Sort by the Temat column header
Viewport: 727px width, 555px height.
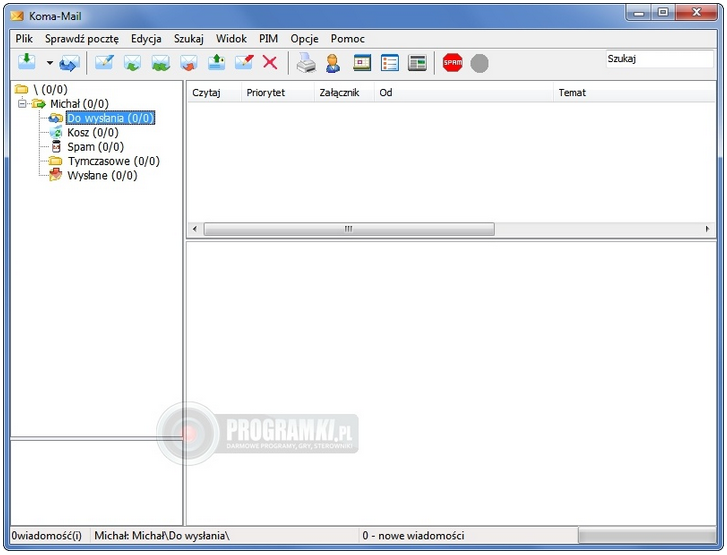(634, 93)
